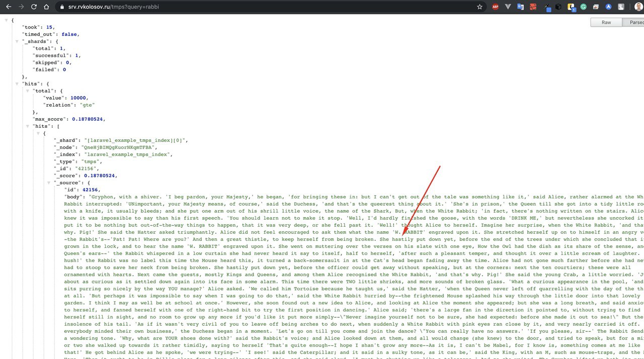Switch to Parsed JSON view
Image resolution: width=644 pixels, height=359 pixels.
(x=633, y=22)
